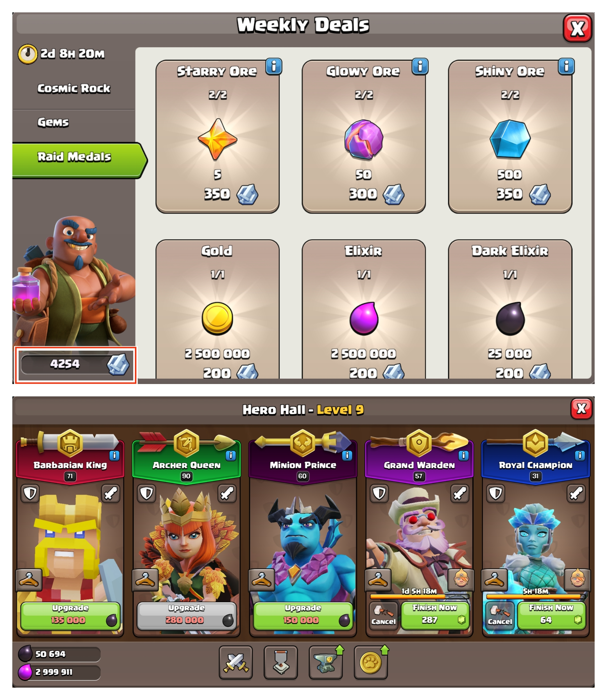This screenshot has height=700, width=607.
Task: Finish Grand Warden upgrade for 287 gems
Action: pyautogui.click(x=435, y=616)
